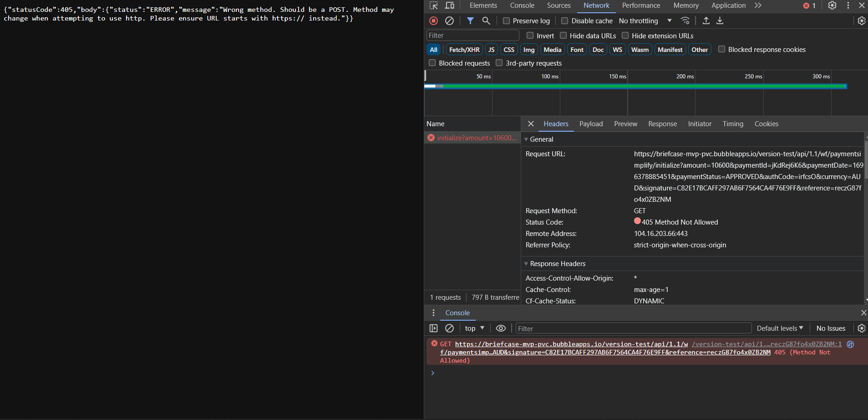Screen dimensions: 868x420
Task: Clear console with the ban icon
Action: [449, 328]
